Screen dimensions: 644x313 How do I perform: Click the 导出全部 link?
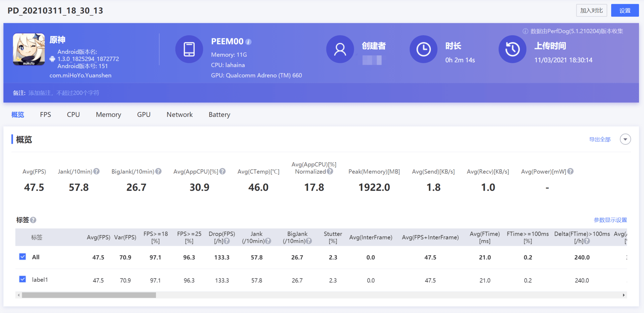click(600, 139)
